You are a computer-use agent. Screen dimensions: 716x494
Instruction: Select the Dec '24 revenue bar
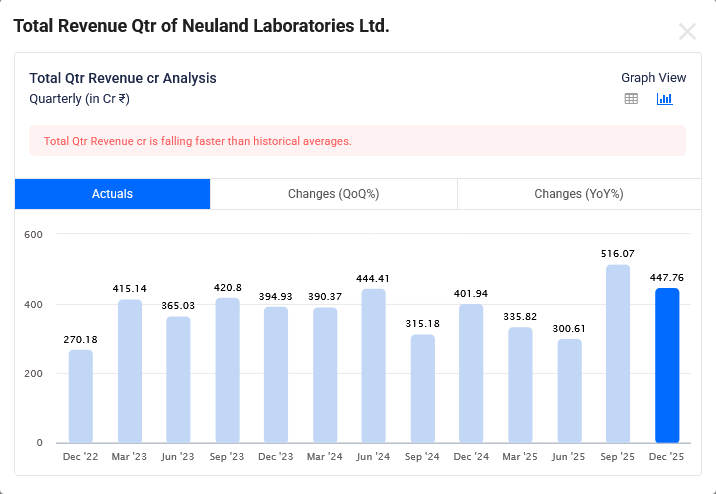472,373
